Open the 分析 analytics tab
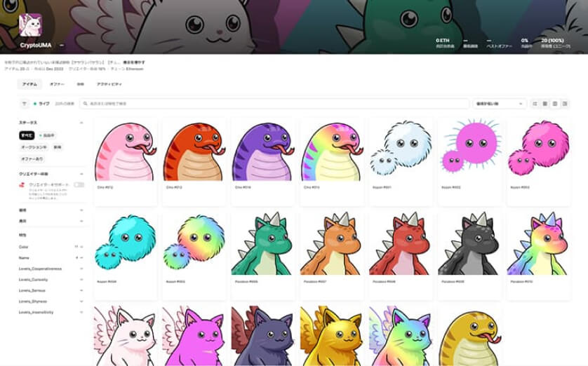588x366 pixels. pos(81,84)
